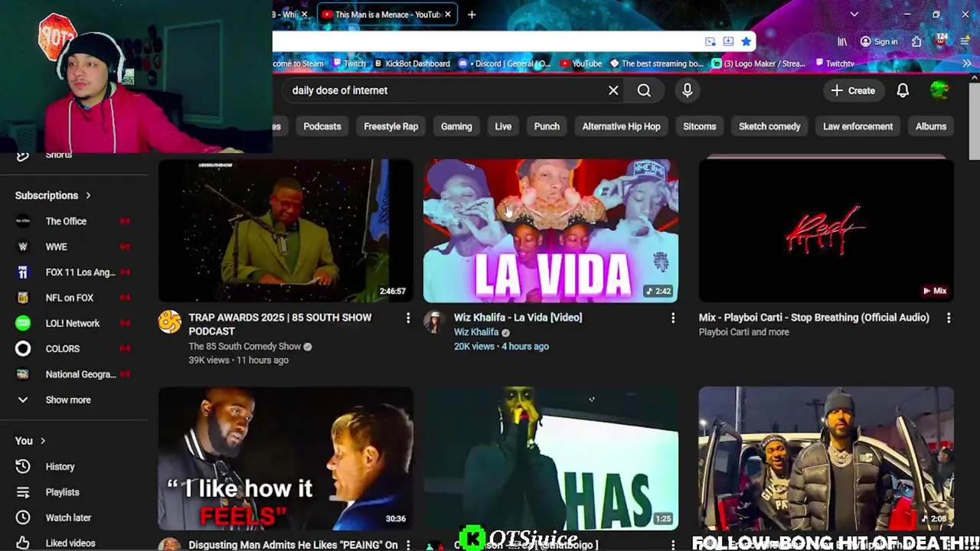Select the Albums filter chip
The width and height of the screenshot is (980, 551).
931,126
